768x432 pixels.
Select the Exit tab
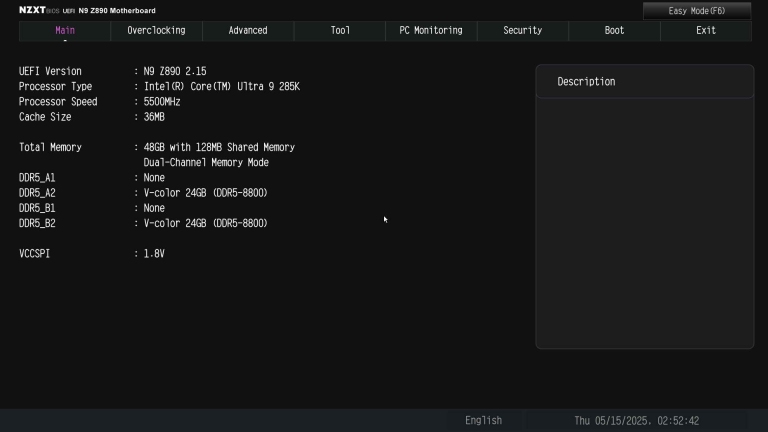706,30
